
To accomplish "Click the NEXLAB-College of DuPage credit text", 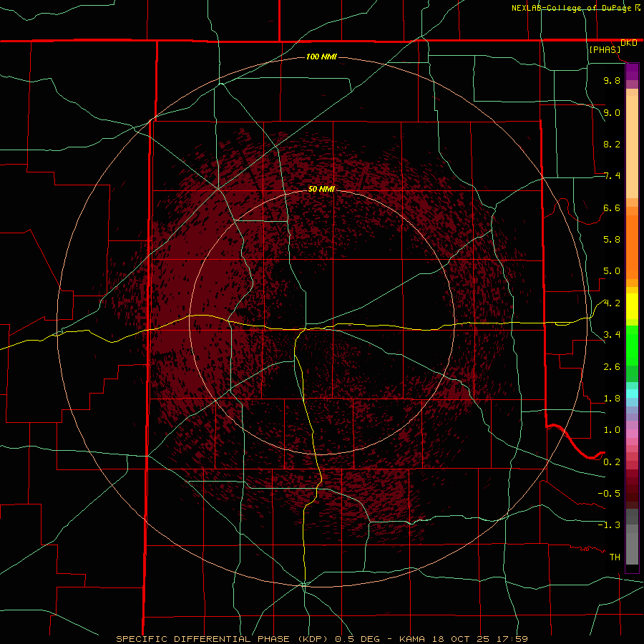I will point(572,8).
